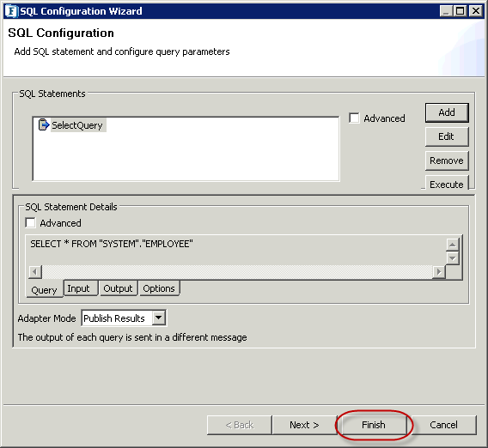Open the Adapter Mode dropdown arrow
The image size is (488, 448).
159,318
